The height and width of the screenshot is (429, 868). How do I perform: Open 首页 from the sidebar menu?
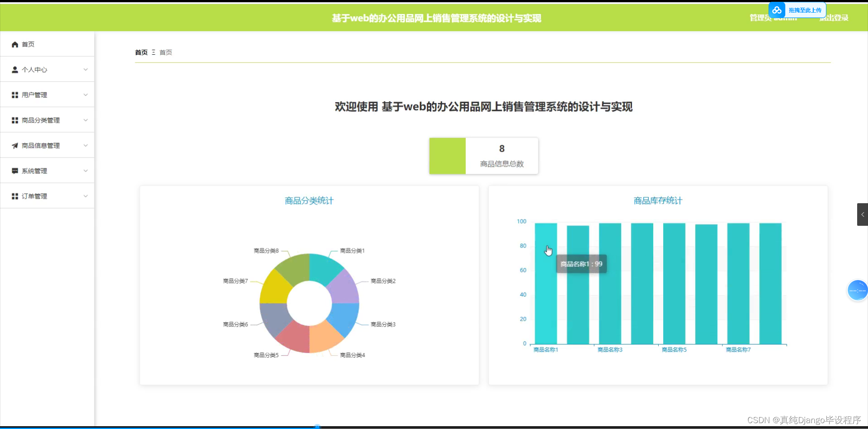(28, 44)
